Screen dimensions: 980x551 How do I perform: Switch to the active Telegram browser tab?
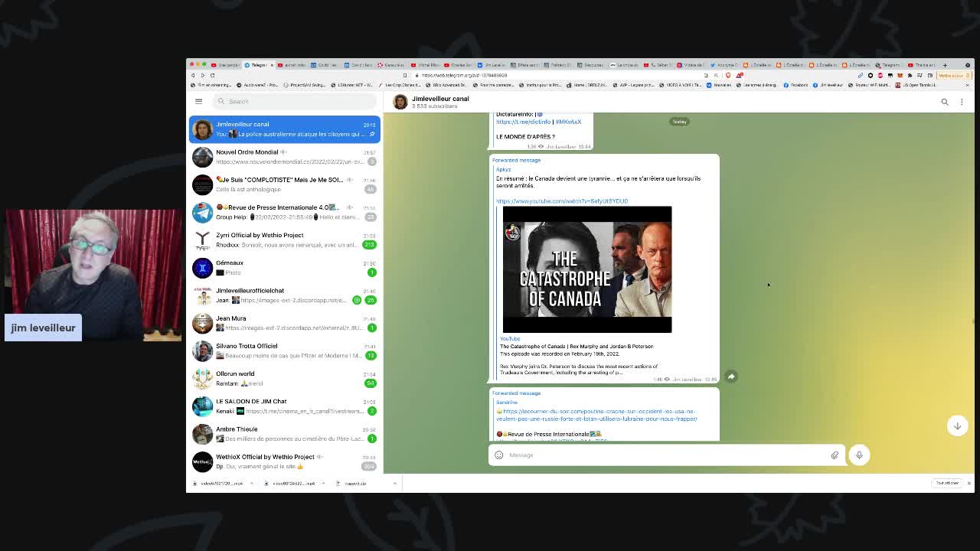pos(257,65)
